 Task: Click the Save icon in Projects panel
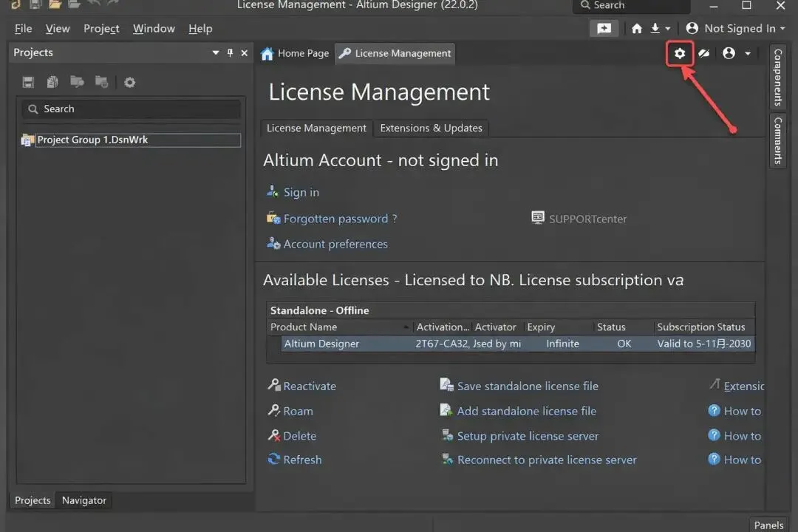coord(28,82)
